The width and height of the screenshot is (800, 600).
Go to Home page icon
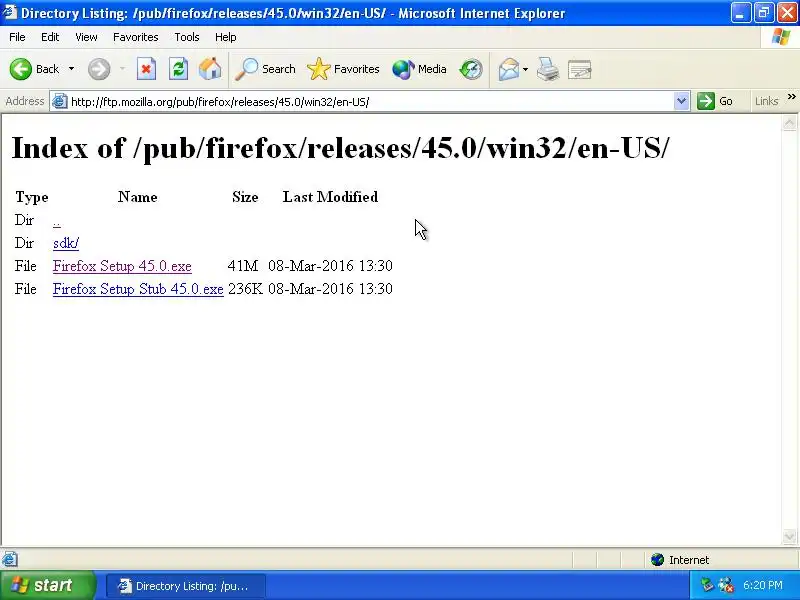[210, 69]
